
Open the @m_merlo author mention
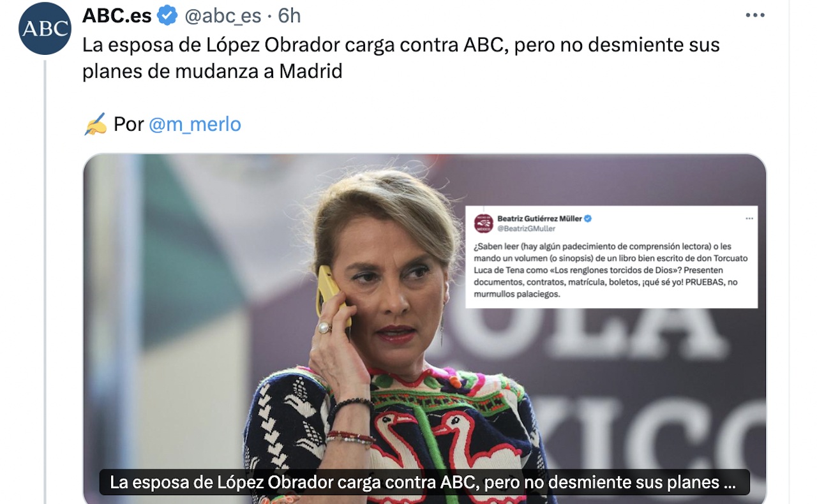pos(195,124)
